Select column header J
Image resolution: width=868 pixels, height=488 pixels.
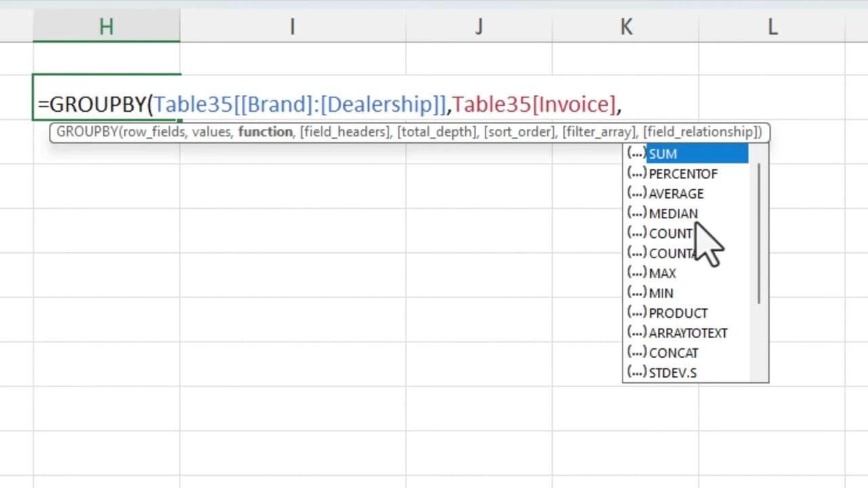(x=479, y=26)
